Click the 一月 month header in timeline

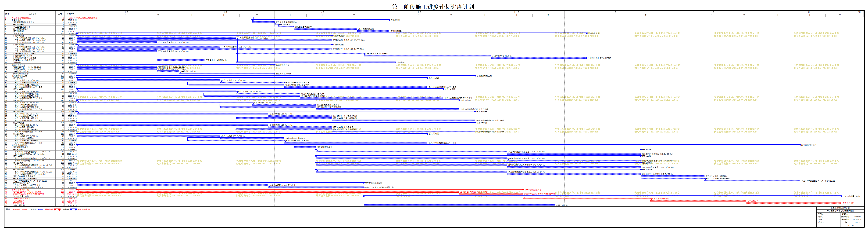pos(712,12)
